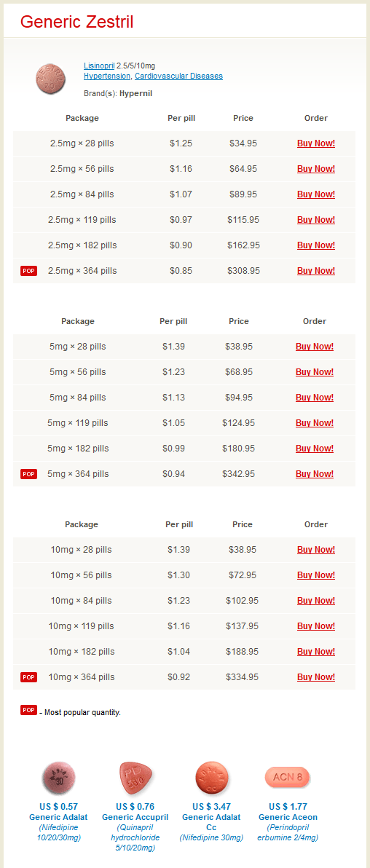Click POP badge beside 10mg × 364 pills
This screenshot has height=868, width=370.
29,677
